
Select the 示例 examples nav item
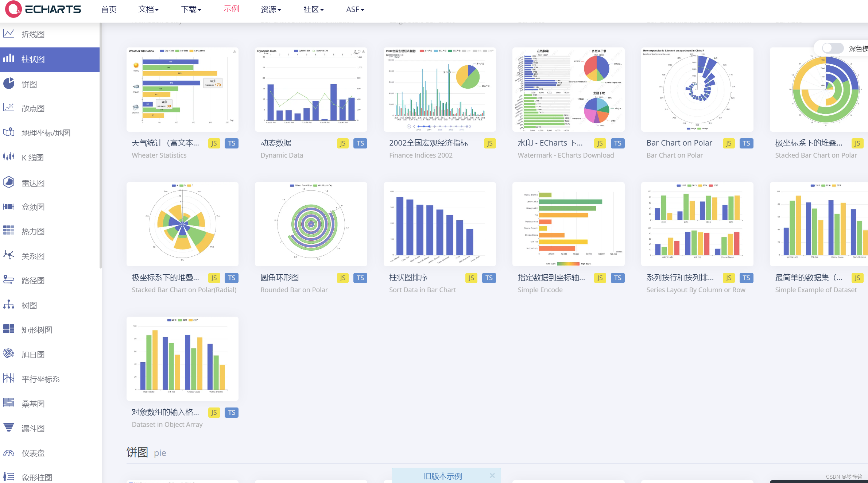click(231, 9)
